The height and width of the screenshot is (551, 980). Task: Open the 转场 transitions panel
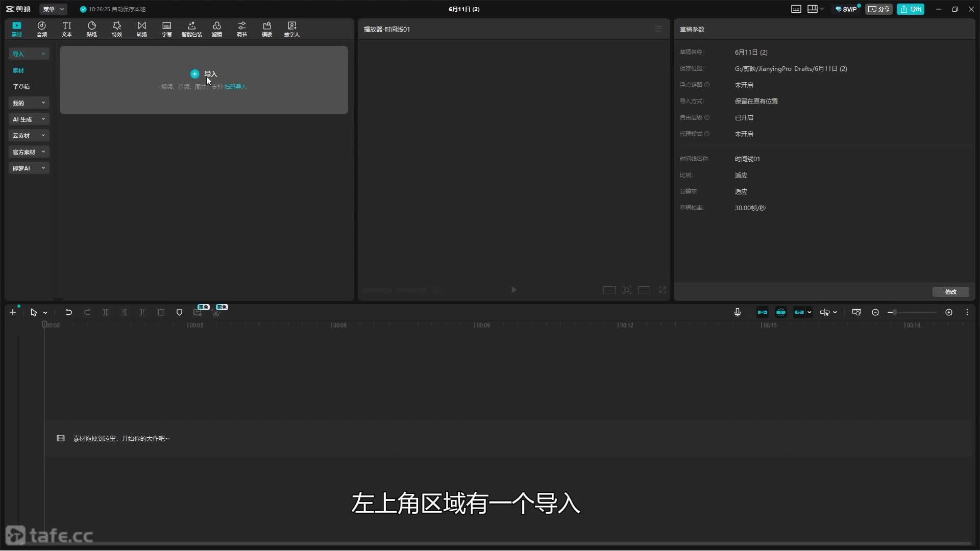tap(142, 29)
